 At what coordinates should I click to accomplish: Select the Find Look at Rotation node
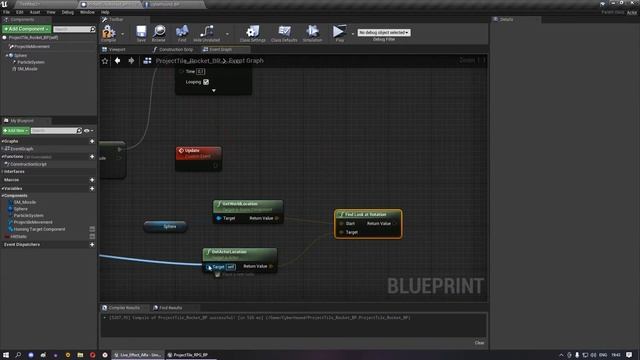(x=368, y=224)
